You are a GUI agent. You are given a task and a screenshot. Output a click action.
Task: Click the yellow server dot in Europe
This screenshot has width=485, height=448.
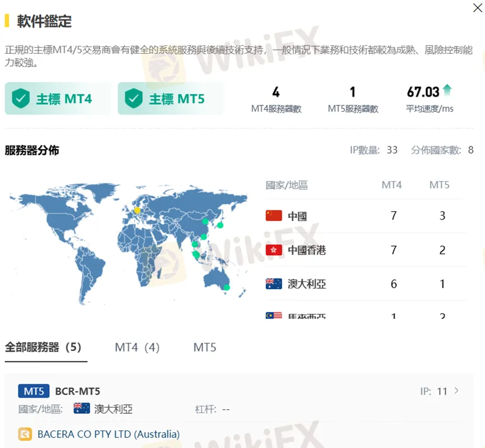pyautogui.click(x=137, y=210)
